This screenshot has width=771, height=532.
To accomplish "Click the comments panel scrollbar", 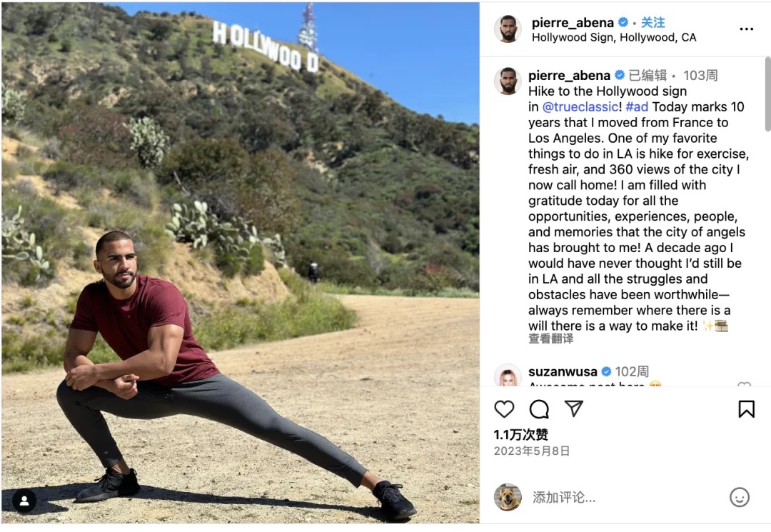I will (767, 94).
